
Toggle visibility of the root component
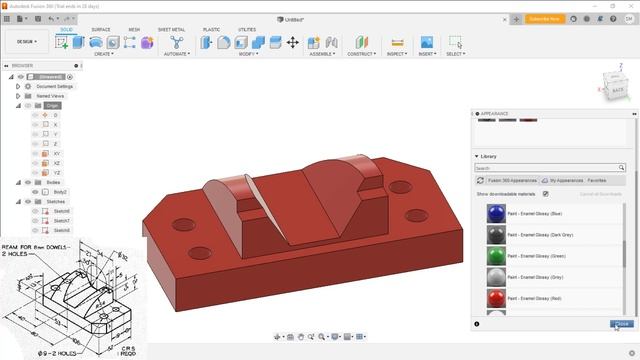(x=21, y=77)
